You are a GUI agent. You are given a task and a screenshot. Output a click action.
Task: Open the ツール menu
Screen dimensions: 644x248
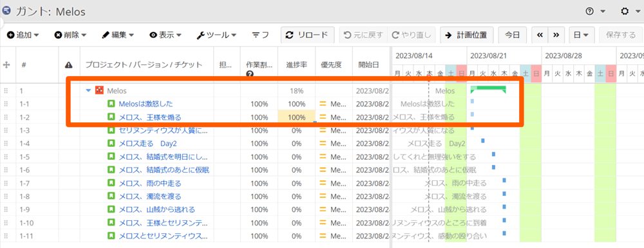(x=216, y=35)
